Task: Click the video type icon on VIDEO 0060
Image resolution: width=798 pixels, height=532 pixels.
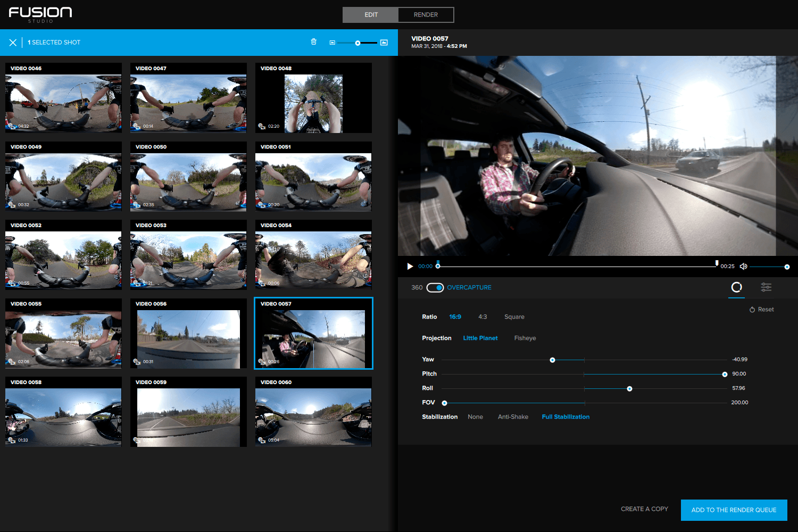Action: click(262, 440)
